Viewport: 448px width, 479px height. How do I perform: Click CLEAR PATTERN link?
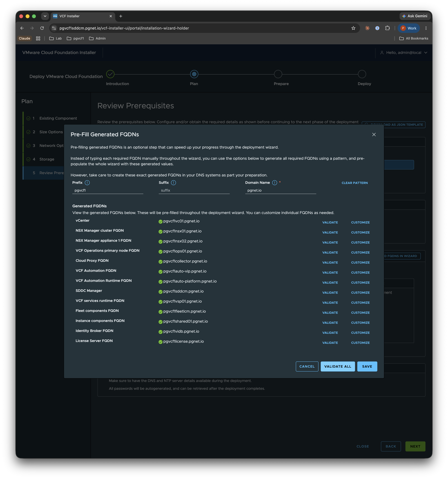[355, 183]
